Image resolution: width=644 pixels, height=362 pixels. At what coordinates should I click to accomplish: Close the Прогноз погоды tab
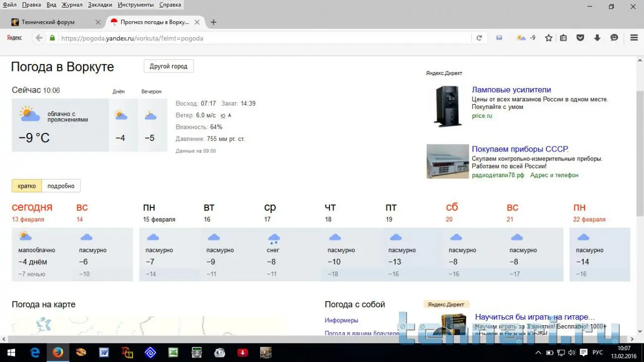197,22
